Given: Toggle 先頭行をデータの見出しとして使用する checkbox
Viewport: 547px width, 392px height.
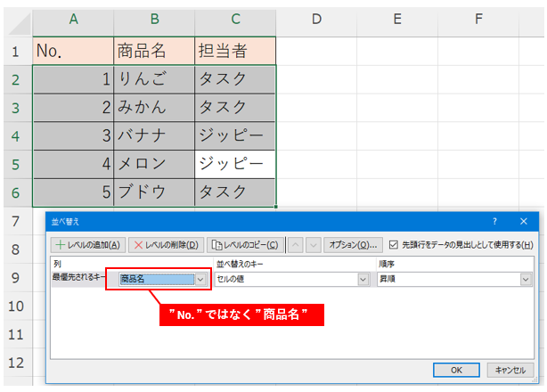Looking at the screenshot, I should pyautogui.click(x=395, y=244).
